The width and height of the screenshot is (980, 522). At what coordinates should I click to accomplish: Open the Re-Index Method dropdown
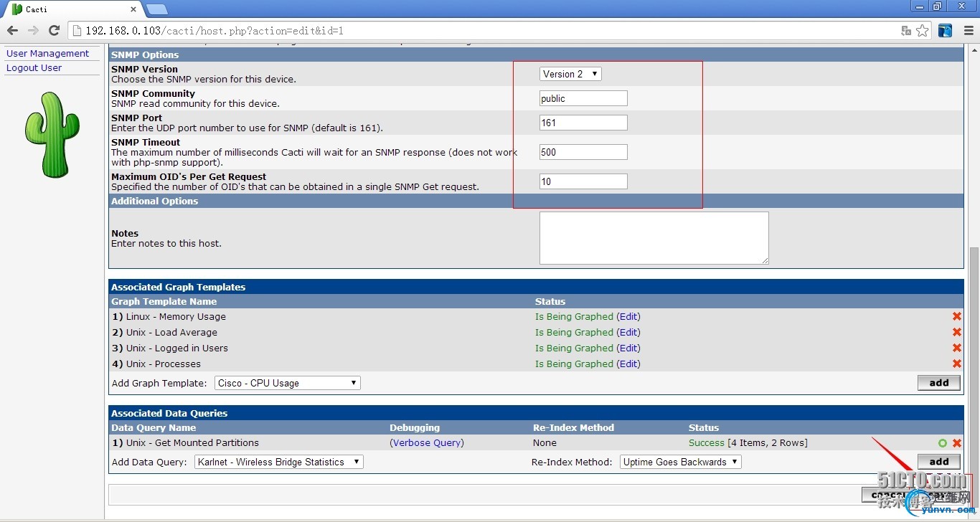pyautogui.click(x=680, y=462)
